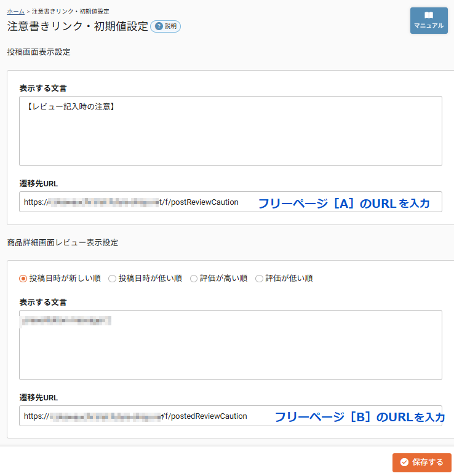Select 評価が高い順 radio button
Image resolution: width=454 pixels, height=476 pixels.
pos(193,279)
